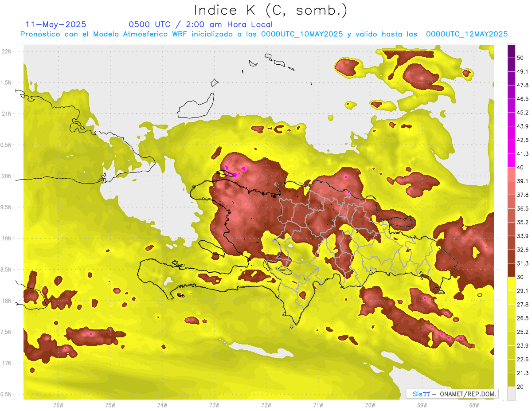Click the "74W" longitude label

pyautogui.click(x=162, y=405)
